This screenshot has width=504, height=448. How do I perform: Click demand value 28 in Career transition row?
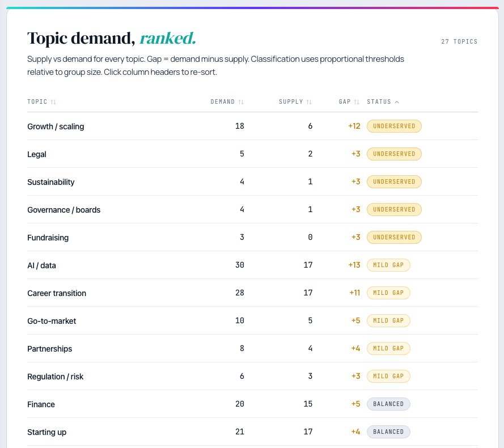coord(240,293)
